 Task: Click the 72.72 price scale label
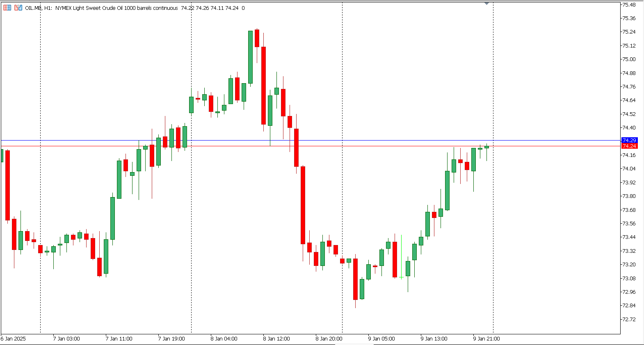tap(629, 319)
